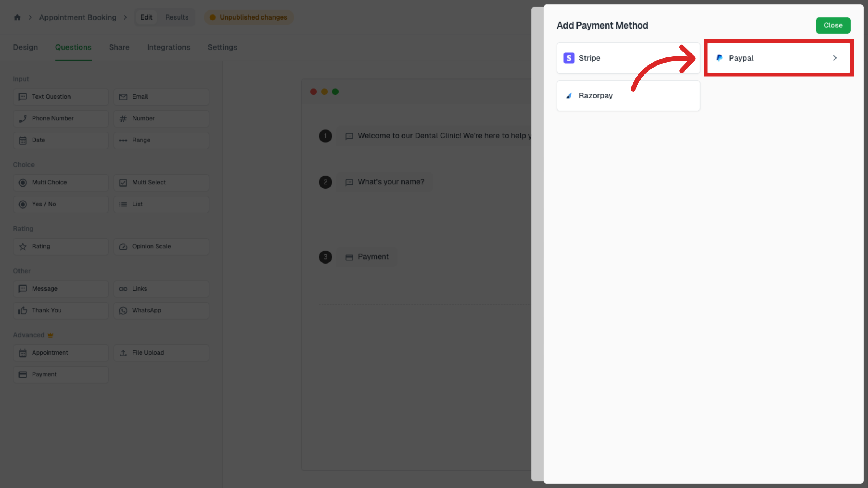Open the Questions tab
The height and width of the screenshot is (488, 868).
tap(73, 47)
